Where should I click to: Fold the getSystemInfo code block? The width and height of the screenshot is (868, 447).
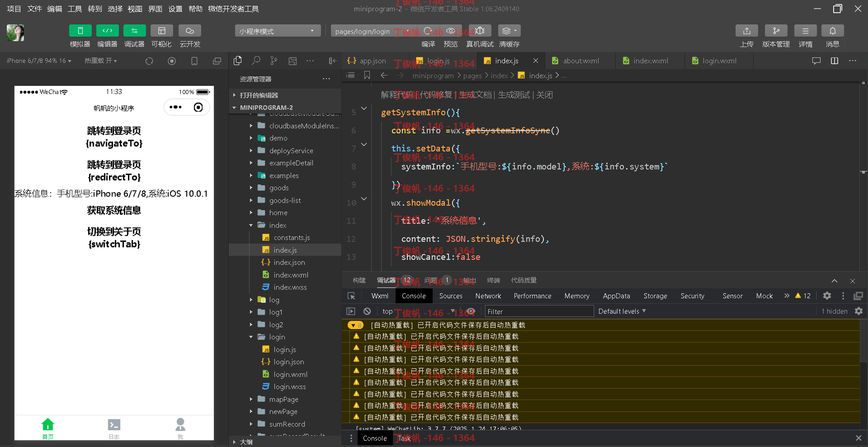pyautogui.click(x=364, y=108)
